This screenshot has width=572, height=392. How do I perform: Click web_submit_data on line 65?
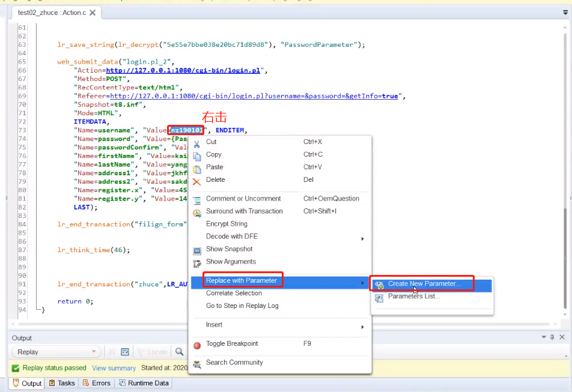pyautogui.click(x=88, y=62)
